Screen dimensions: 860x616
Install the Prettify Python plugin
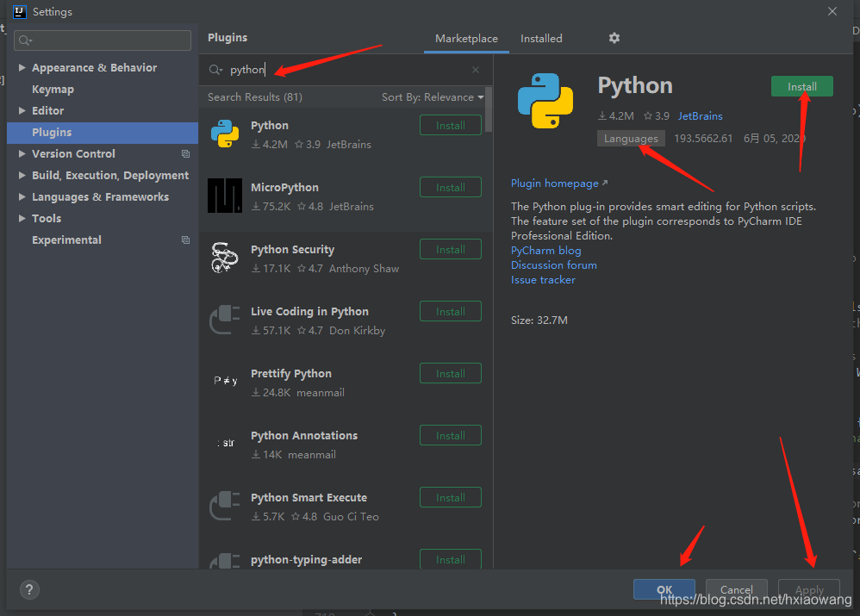451,373
